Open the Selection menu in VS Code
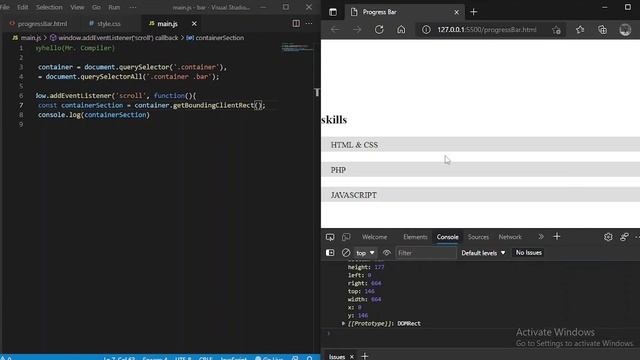Viewport: 640px width, 360px height. [49, 7]
